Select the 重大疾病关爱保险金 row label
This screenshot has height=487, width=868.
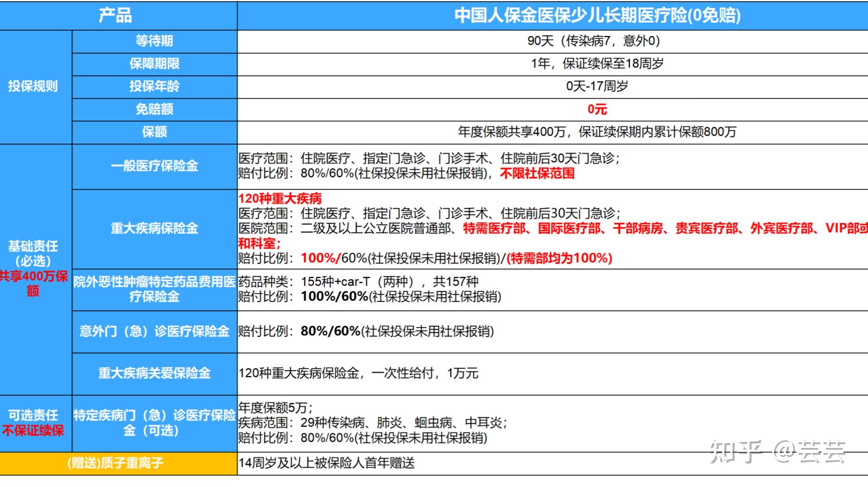[154, 374]
